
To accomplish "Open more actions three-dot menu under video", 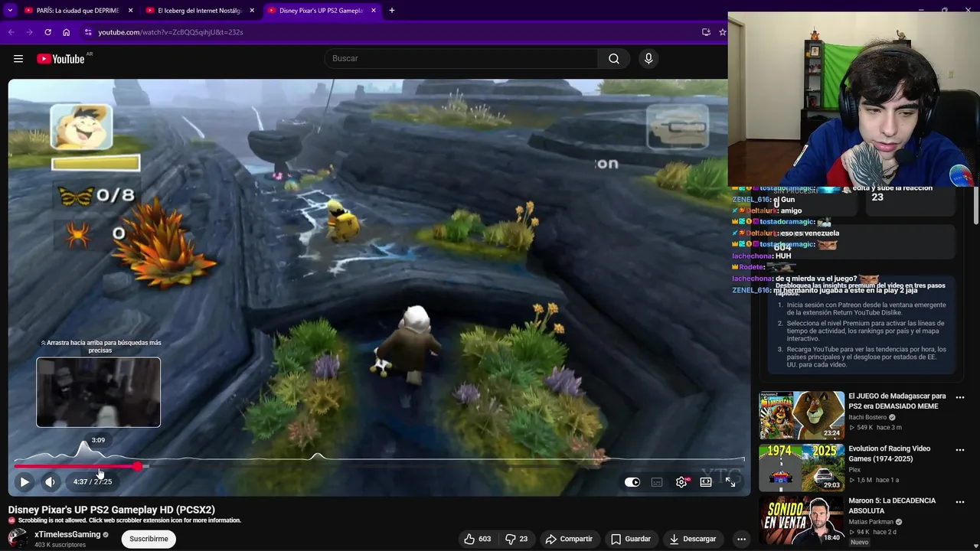I will click(741, 539).
